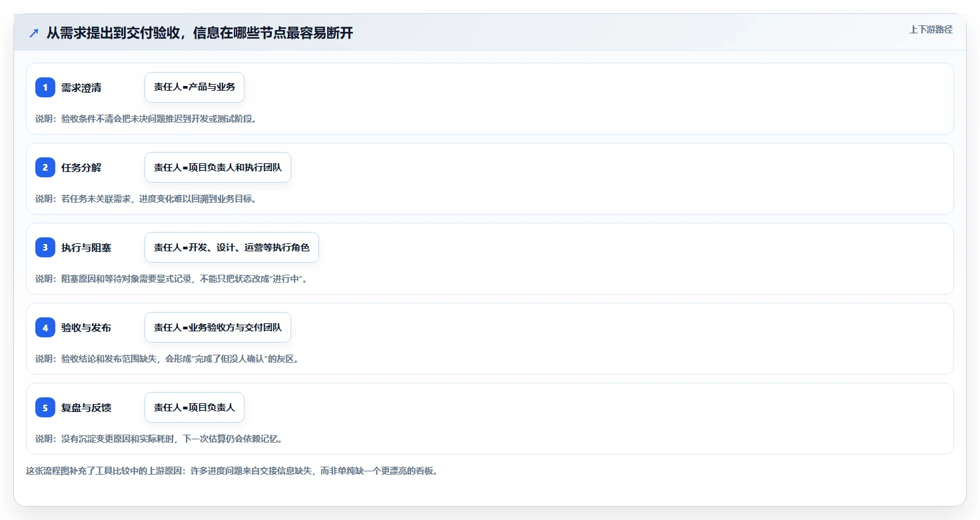Click the note about 验收条件不清

point(146,119)
